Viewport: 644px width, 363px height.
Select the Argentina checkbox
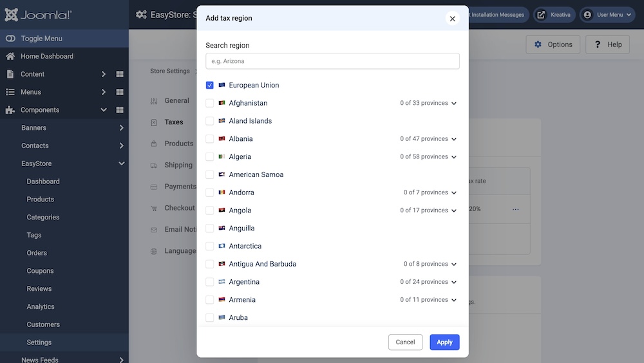pos(210,282)
